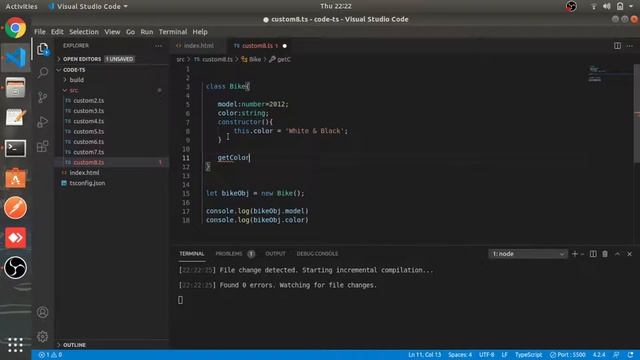Open custom2.ts in the explorer
This screenshot has width=640, height=360.
click(x=88, y=100)
